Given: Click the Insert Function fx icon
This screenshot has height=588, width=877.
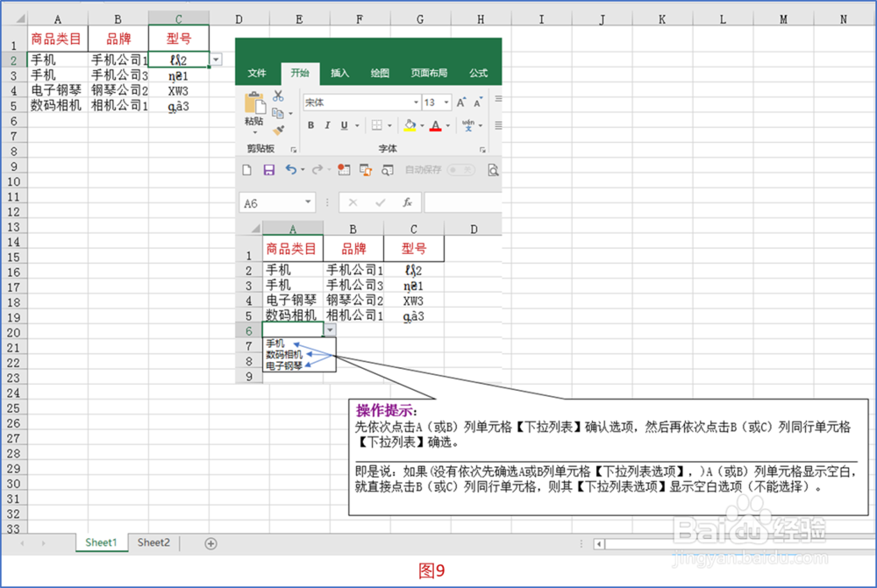Looking at the screenshot, I should [408, 202].
